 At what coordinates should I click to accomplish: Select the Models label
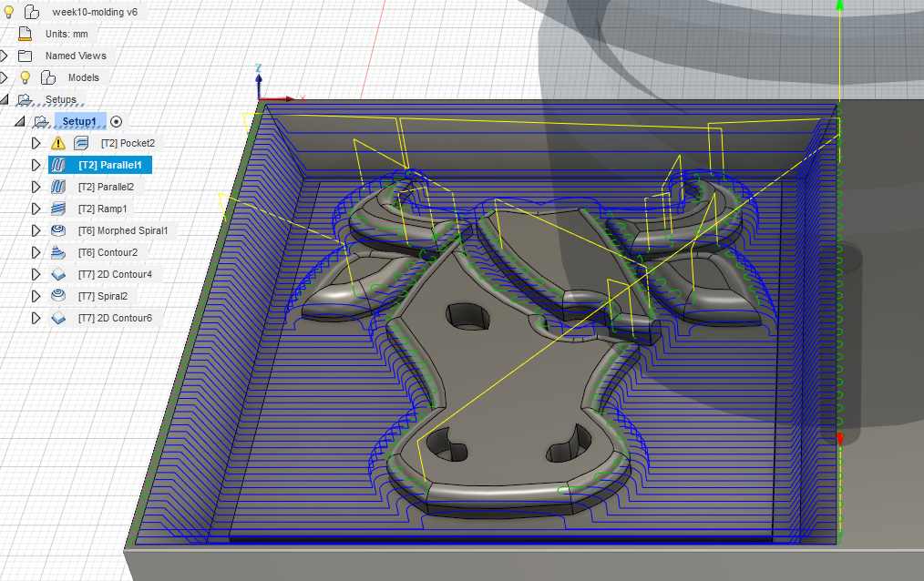point(84,77)
